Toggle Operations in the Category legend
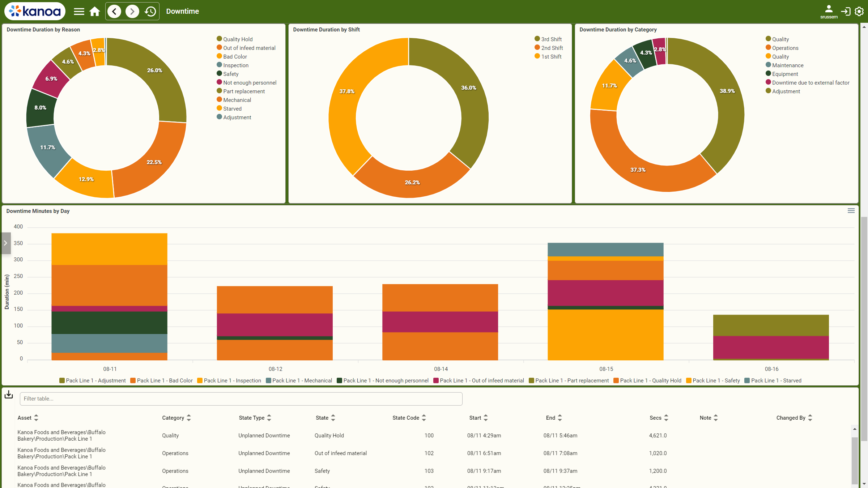 (x=782, y=48)
